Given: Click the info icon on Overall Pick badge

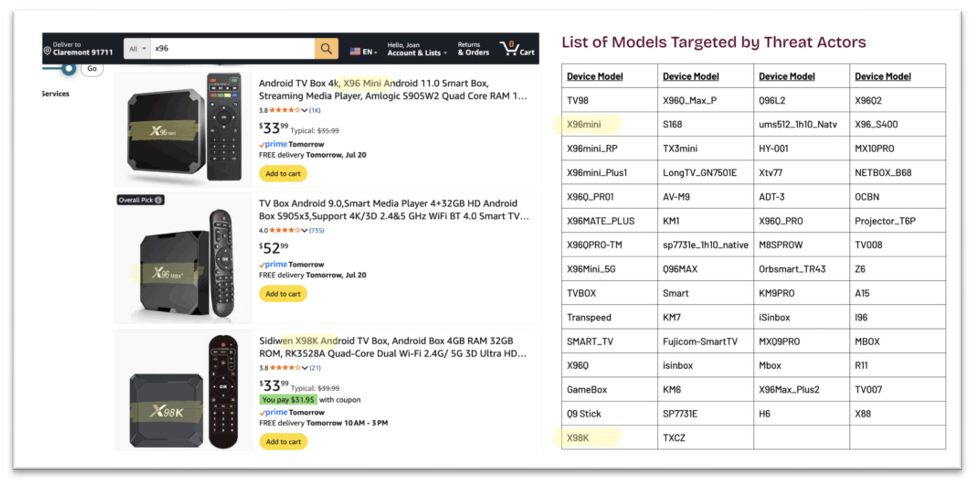Looking at the screenshot, I should pyautogui.click(x=158, y=200).
